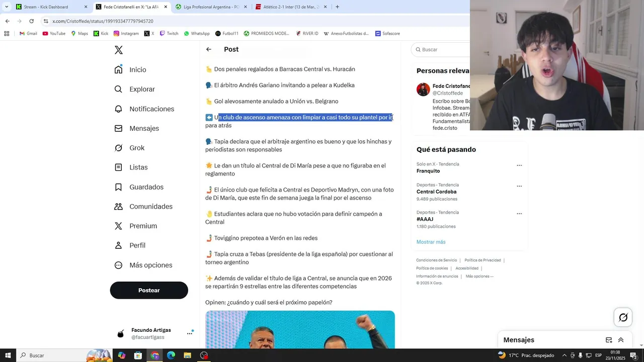The width and height of the screenshot is (644, 362).
Task: Open the Kick bookmark
Action: (101, 34)
